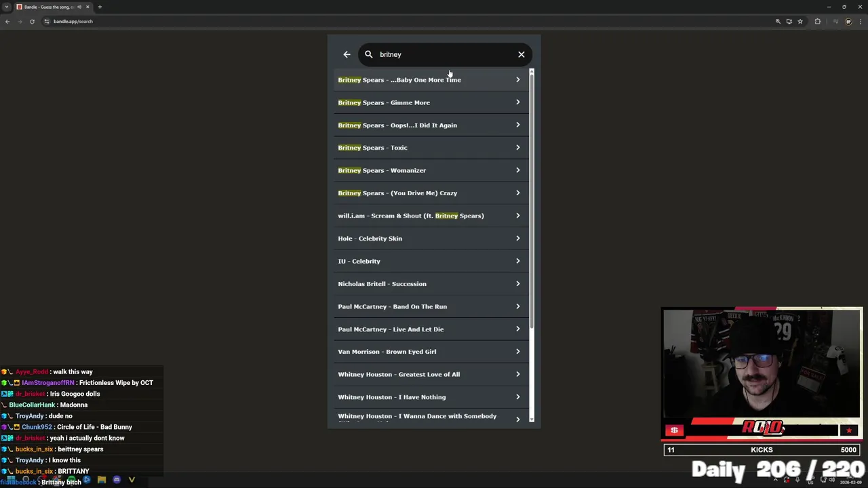Show hidden system tray icons

pyautogui.click(x=776, y=480)
